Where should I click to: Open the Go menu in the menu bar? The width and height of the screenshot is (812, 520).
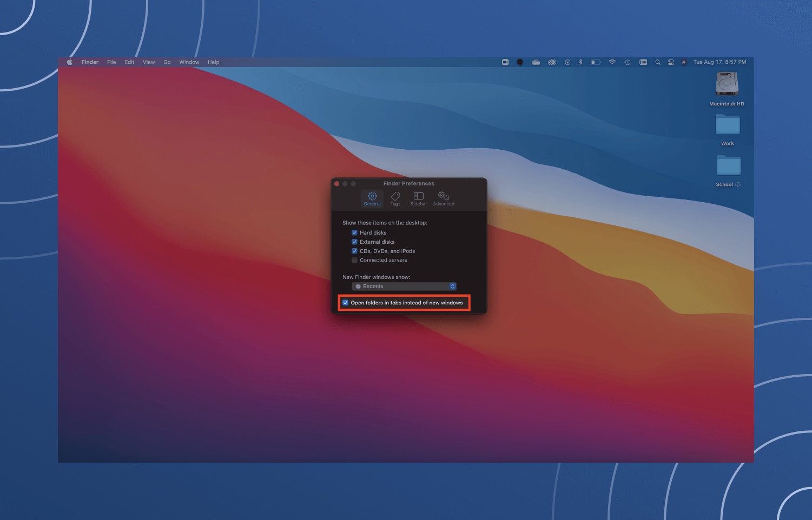coord(167,62)
